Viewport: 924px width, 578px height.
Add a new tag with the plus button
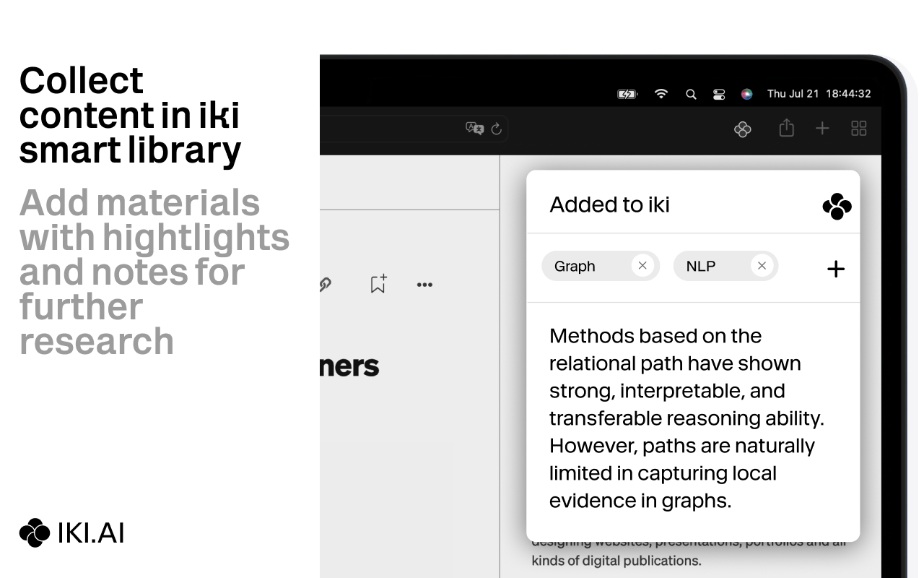[x=835, y=268]
